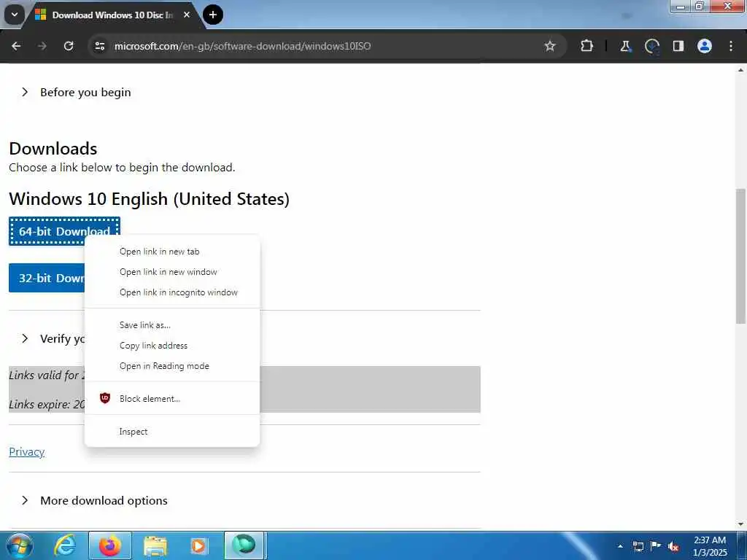
Task: Click the scrollbar up arrow
Action: coord(740,70)
